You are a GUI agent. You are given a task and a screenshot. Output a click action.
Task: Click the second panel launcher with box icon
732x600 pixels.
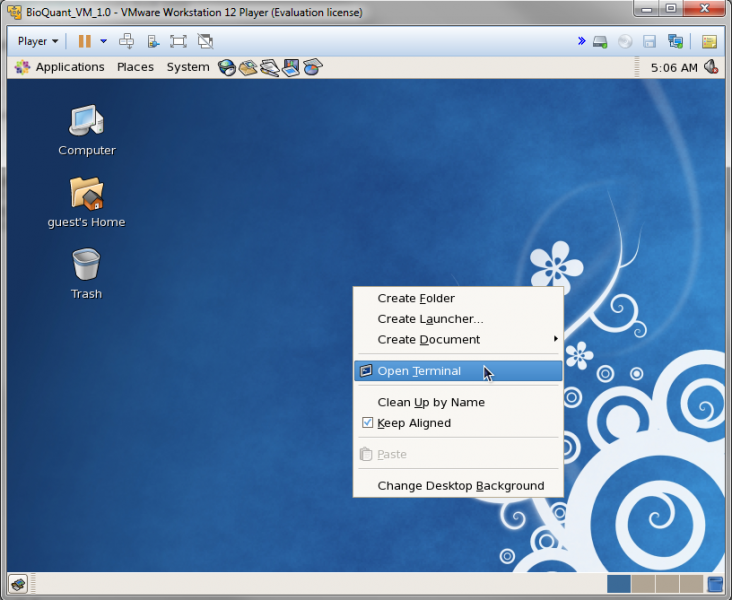point(248,68)
